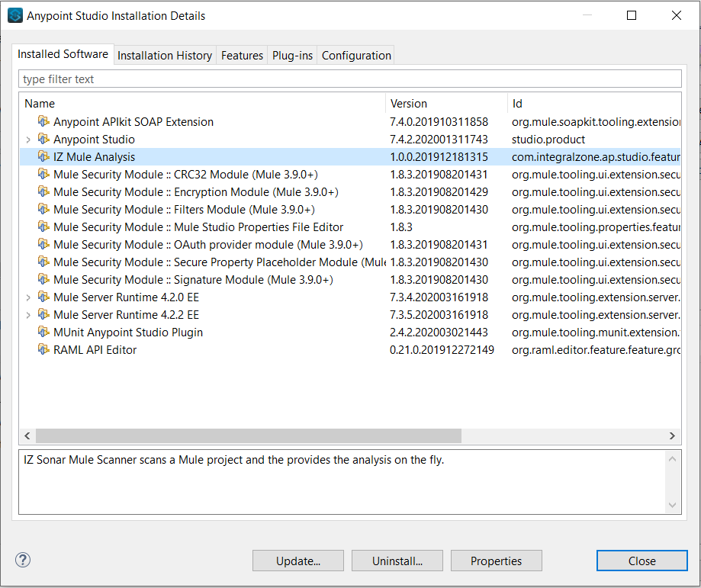Click the Close button

click(642, 561)
